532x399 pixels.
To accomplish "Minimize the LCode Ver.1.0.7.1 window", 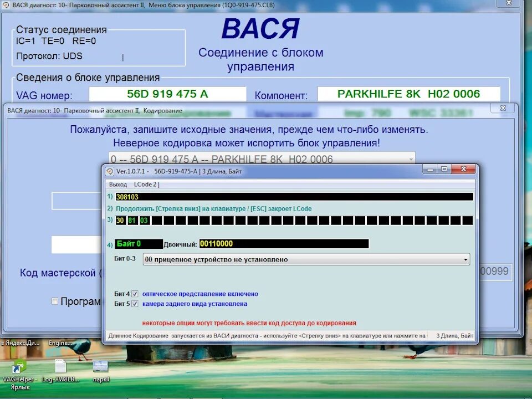I will [430, 169].
